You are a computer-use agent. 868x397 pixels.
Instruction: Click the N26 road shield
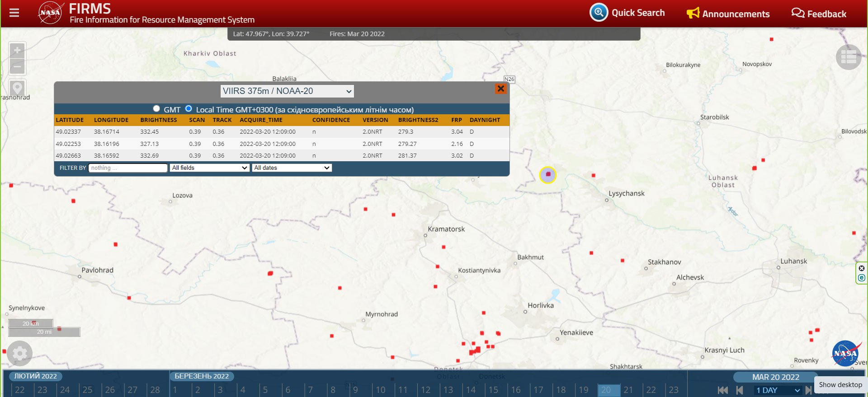tap(509, 79)
